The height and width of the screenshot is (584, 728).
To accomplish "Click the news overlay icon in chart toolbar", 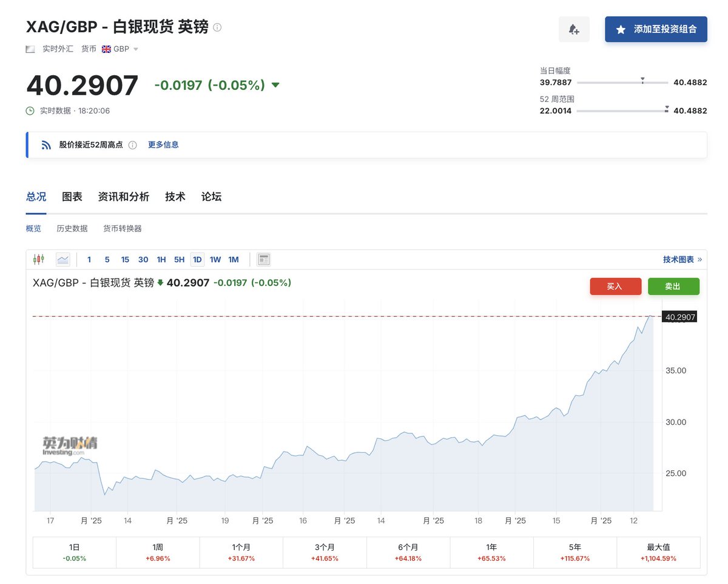I will [x=263, y=259].
